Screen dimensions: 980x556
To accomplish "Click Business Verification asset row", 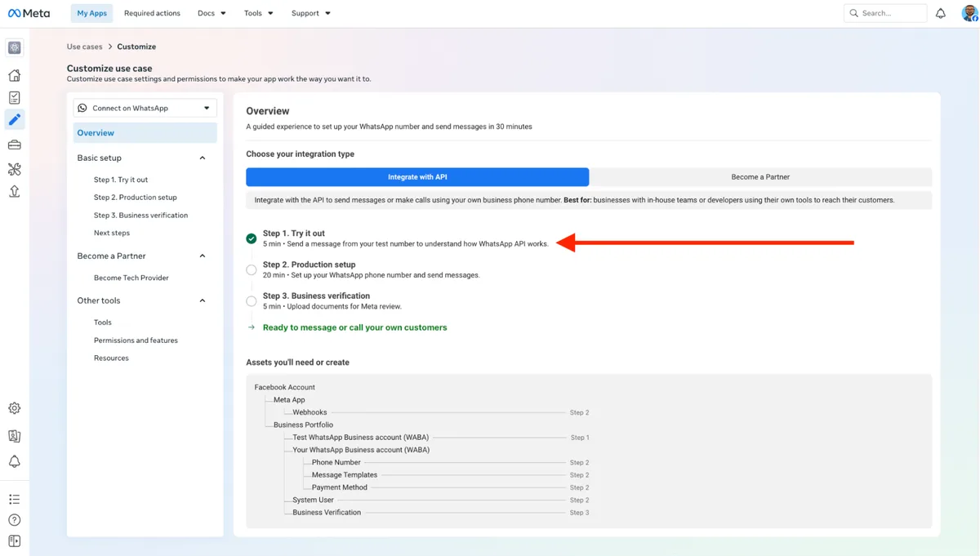I will tap(440, 513).
